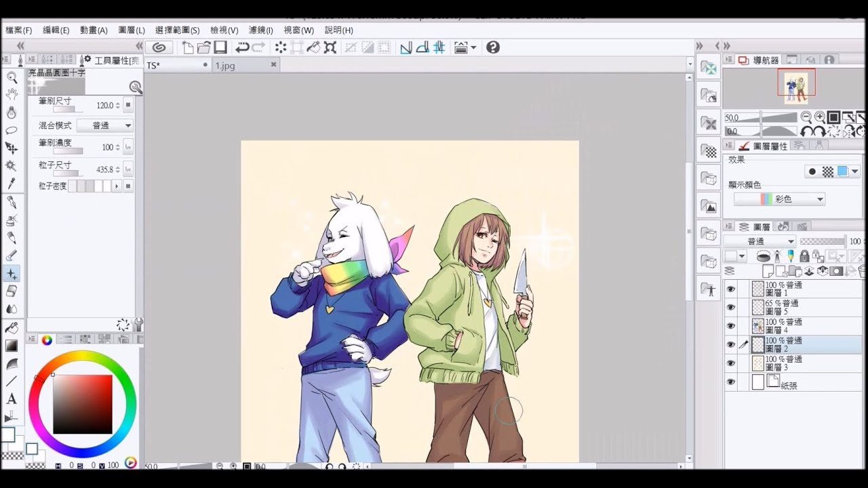
Task: Open Clip Studio spiral icon in command bar
Action: (159, 47)
